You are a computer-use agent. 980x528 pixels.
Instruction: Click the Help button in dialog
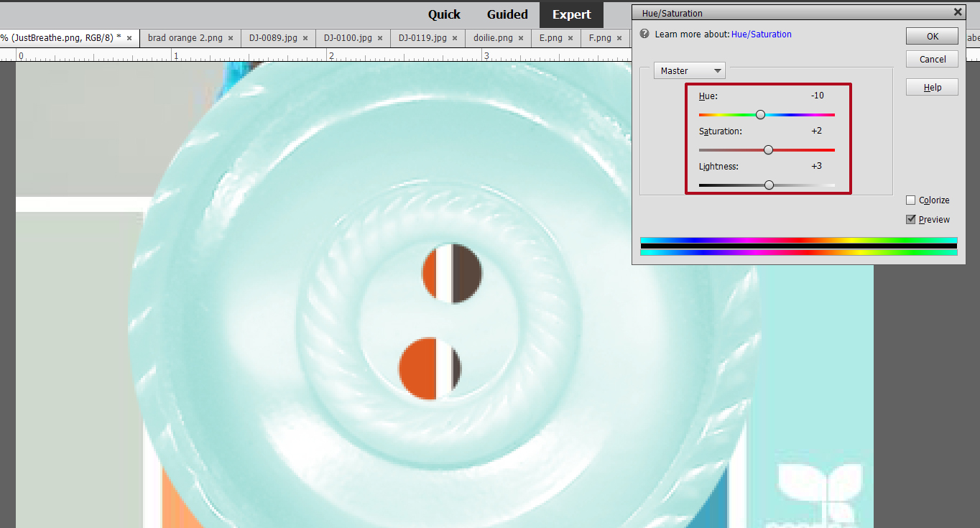tap(932, 87)
